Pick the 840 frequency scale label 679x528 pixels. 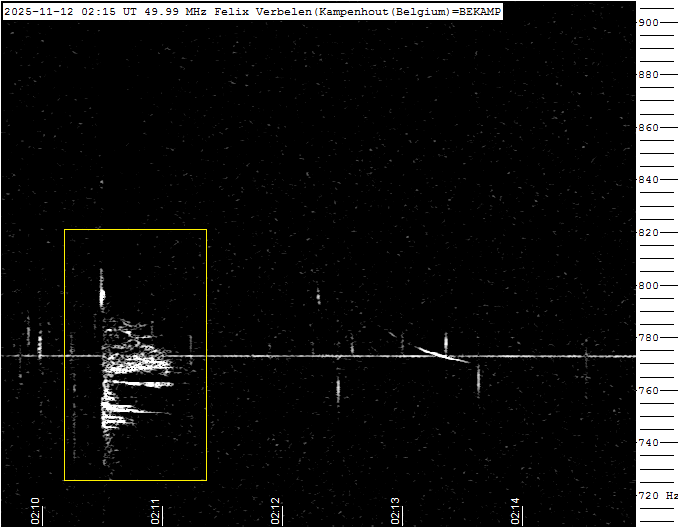click(x=648, y=180)
